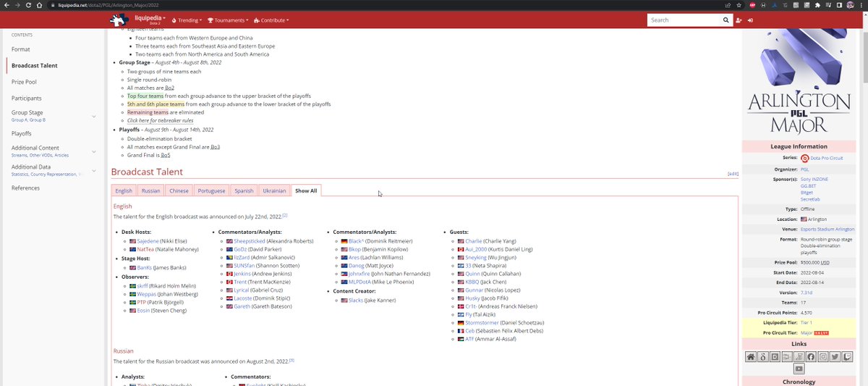Image resolution: width=868 pixels, height=386 pixels.
Task: Select the Ukrainian broadcast tab
Action: (x=274, y=190)
